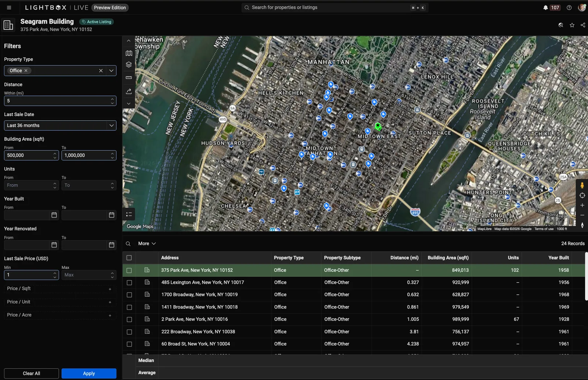
Task: Share the Seagram Building listing
Action: [x=583, y=25]
